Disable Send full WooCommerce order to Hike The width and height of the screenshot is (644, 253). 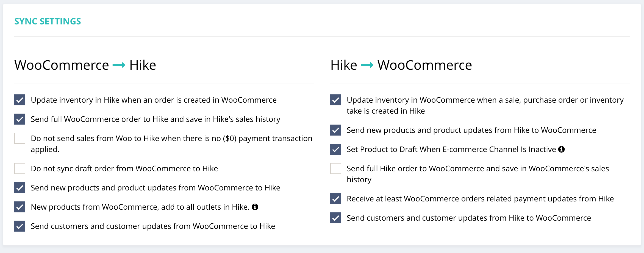click(x=20, y=119)
